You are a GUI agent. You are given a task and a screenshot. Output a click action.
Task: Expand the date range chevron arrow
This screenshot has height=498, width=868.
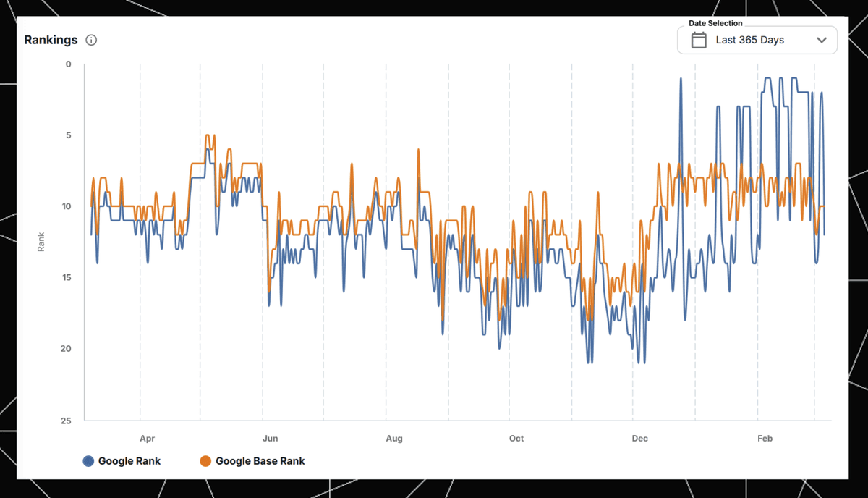click(x=821, y=41)
